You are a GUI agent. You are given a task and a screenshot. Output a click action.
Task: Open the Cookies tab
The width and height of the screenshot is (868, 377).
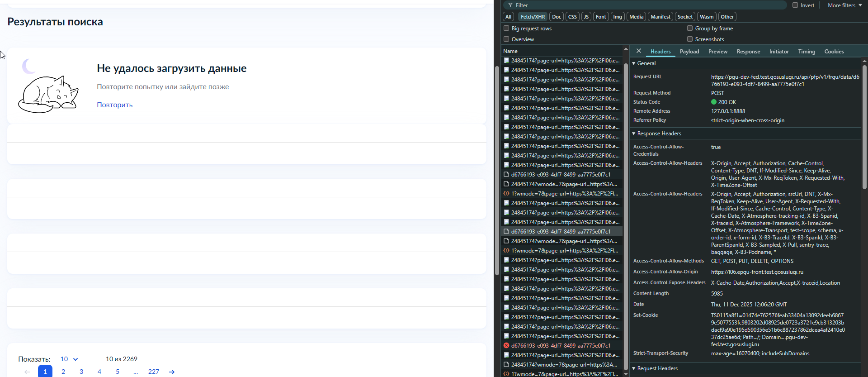834,52
